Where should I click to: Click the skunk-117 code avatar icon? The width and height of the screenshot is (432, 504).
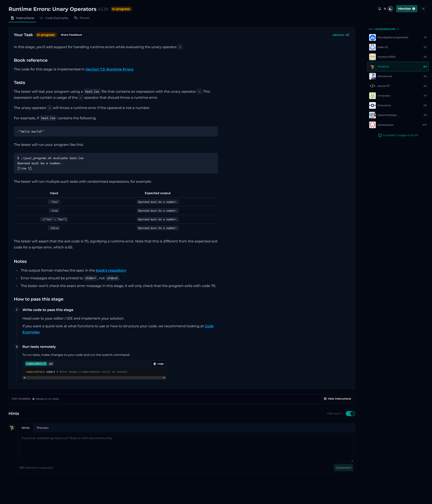tap(372, 86)
